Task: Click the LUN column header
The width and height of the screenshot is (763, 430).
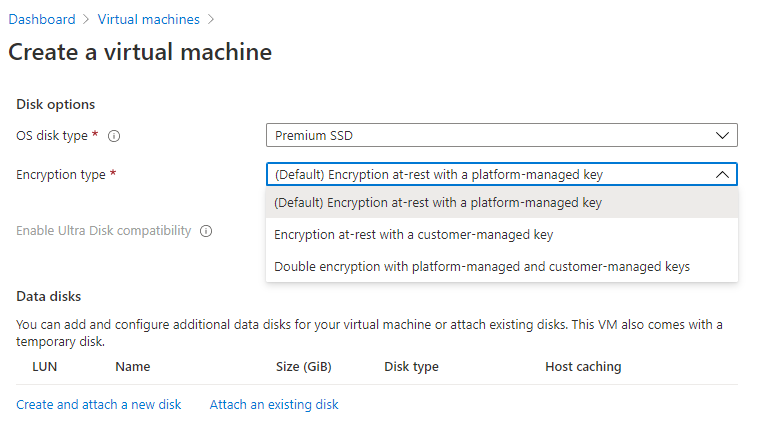Action: (45, 367)
